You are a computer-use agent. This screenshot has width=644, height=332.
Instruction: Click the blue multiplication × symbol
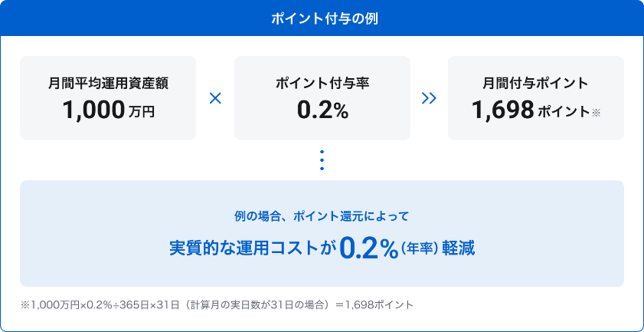215,99
